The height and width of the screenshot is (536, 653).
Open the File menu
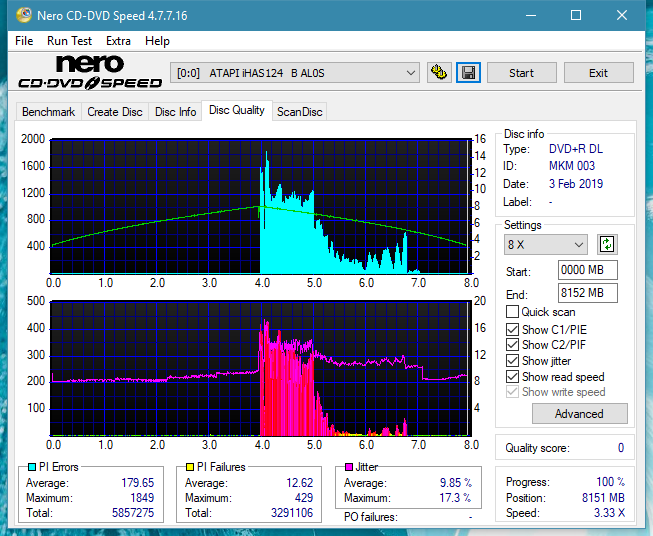pyautogui.click(x=24, y=41)
